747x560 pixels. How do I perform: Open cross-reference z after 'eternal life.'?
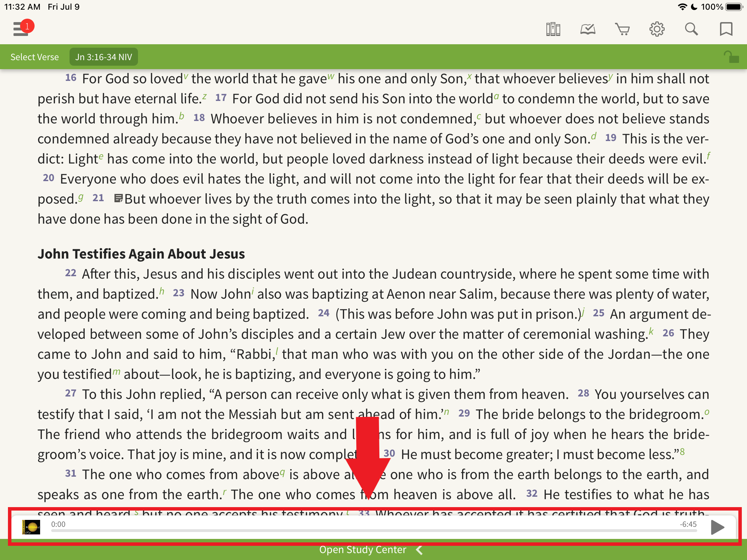coord(204,96)
